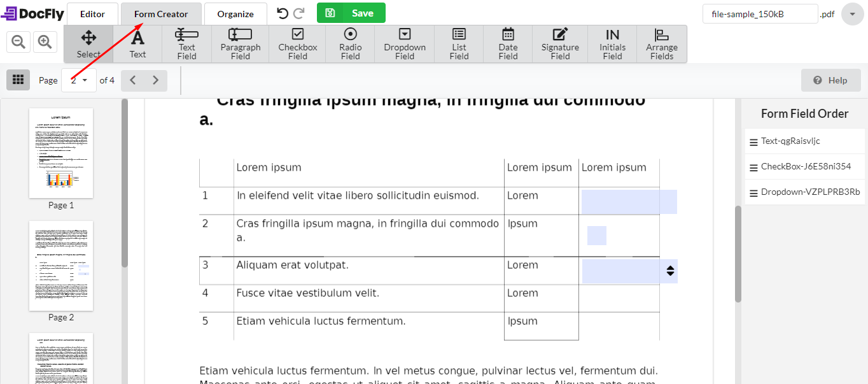Click the zoom out magnifier icon
Screen dimensions: 868x384
18,41
